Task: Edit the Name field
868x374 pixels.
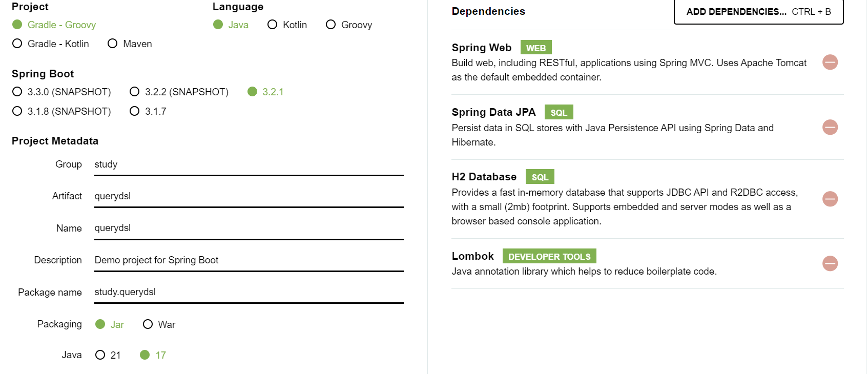Action: [249, 228]
